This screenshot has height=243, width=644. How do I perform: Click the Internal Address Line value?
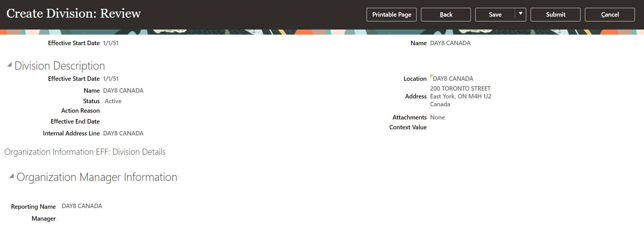123,133
